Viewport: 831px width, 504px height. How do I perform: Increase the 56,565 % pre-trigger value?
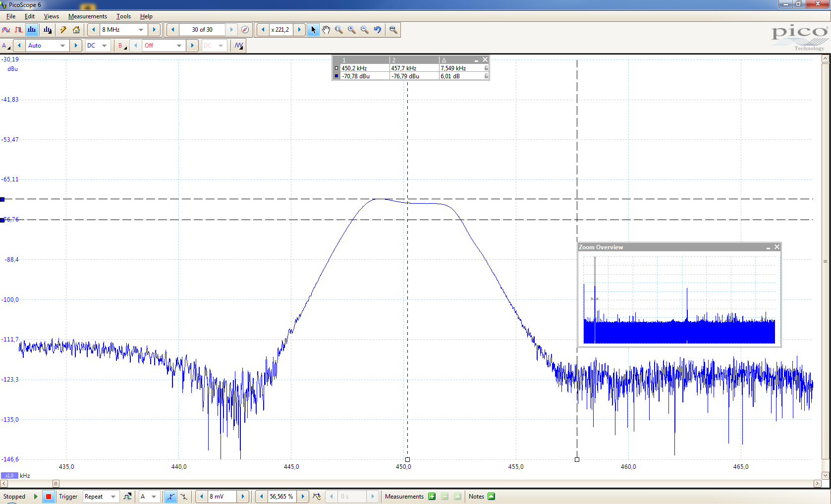pyautogui.click(x=303, y=497)
